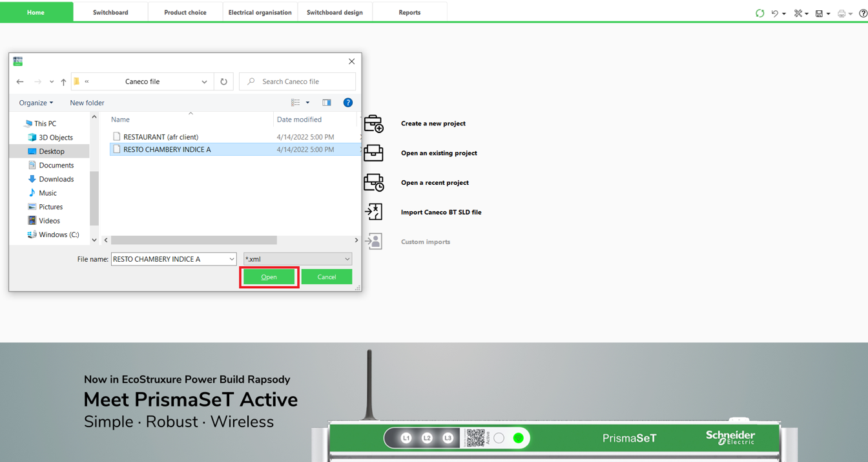Click the undo arrow icon in top toolbar
Viewport: 868px width, 462px height.
click(774, 13)
